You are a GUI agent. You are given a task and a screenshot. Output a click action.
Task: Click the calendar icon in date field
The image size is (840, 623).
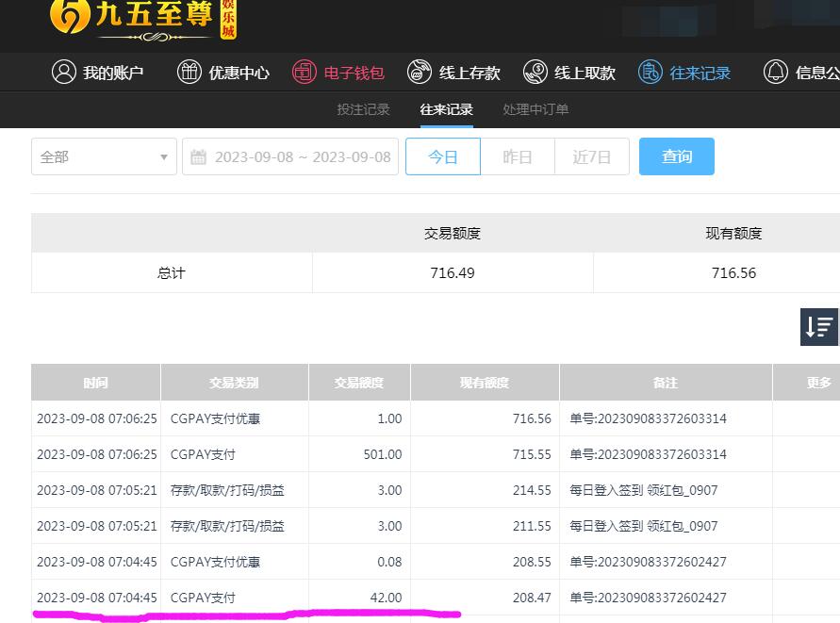[x=199, y=157]
